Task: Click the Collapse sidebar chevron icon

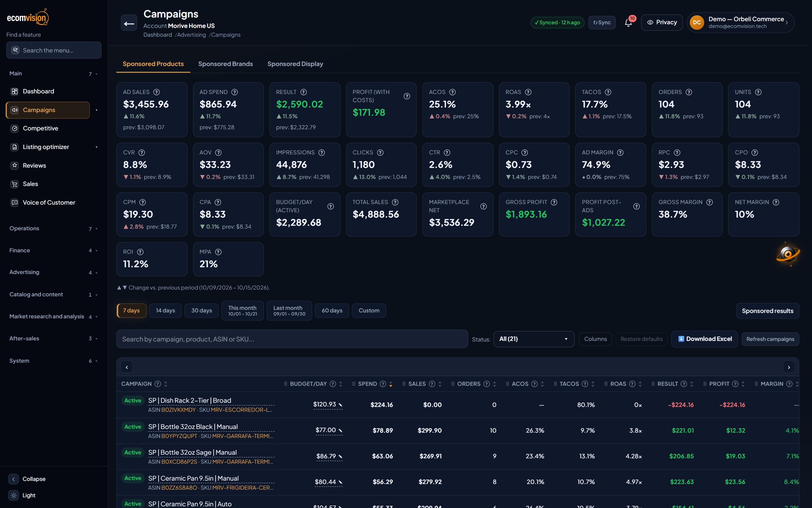Action: (x=14, y=479)
